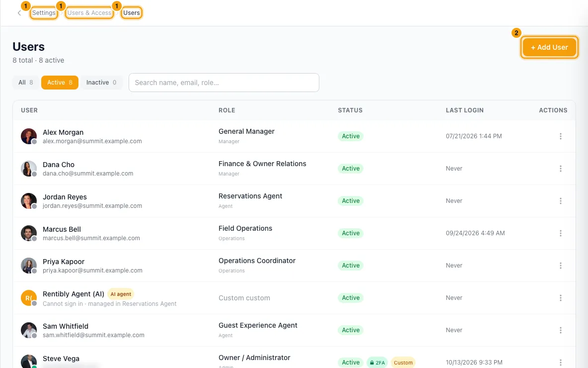Viewport: 588px width, 368px height.
Task: Click the Custom badge in Steve Vega's row
Action: pyautogui.click(x=403, y=363)
